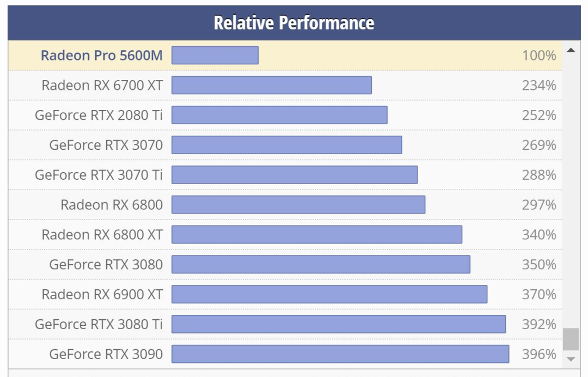The height and width of the screenshot is (377, 588).
Task: Click the GeForce RTX 3090 performance bar
Action: pyautogui.click(x=340, y=354)
